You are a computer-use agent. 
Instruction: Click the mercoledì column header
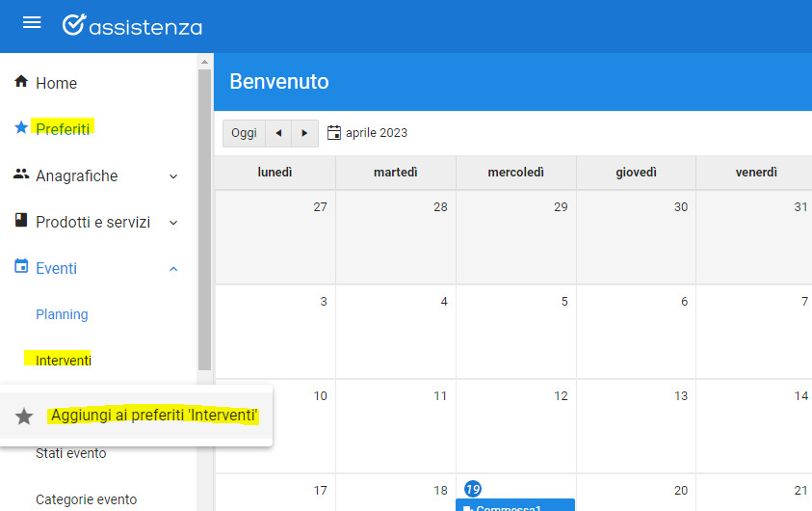click(515, 172)
